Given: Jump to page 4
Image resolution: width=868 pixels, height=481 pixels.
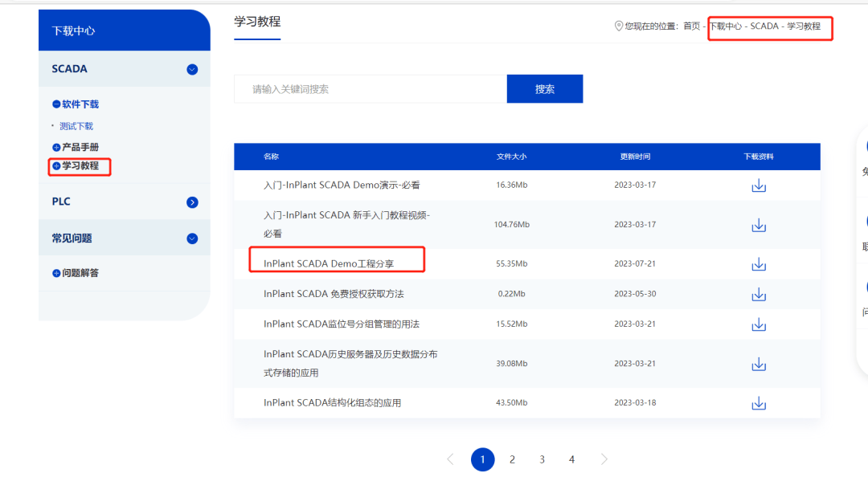Looking at the screenshot, I should 572,459.
